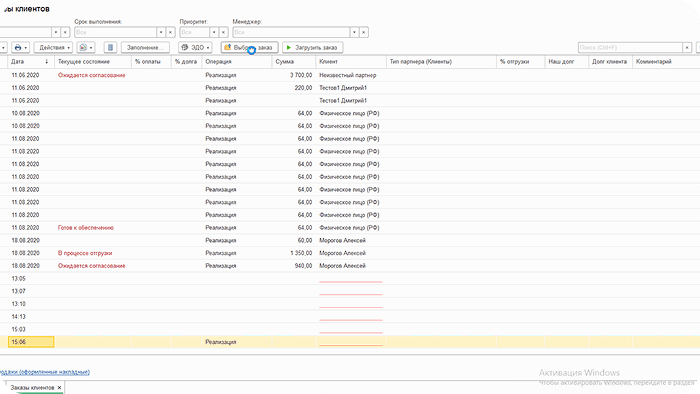This screenshot has height=394, width=700.
Task: Select the row with time 13:10
Action: (350, 304)
